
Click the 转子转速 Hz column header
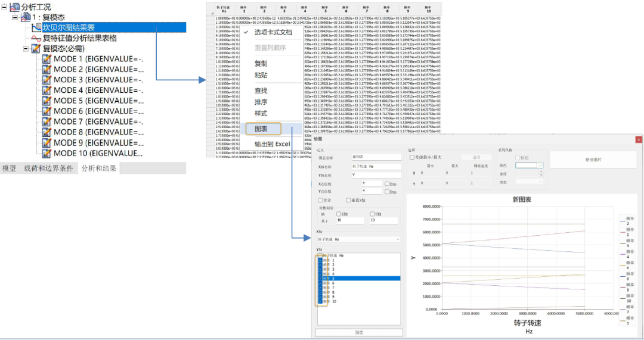click(224, 9)
